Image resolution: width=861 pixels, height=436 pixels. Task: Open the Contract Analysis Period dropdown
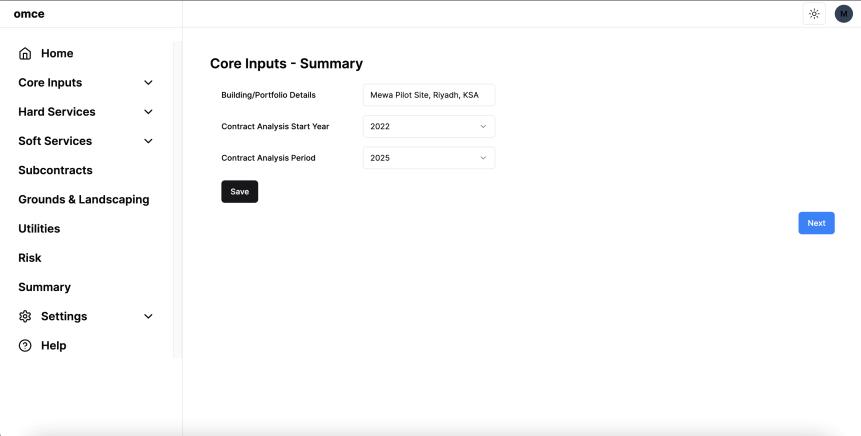[x=428, y=158]
